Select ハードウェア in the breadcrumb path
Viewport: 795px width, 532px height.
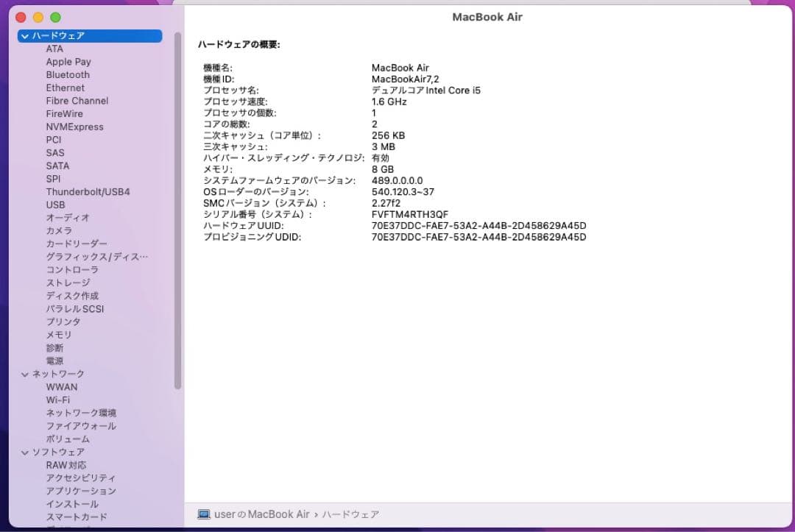pos(351,514)
